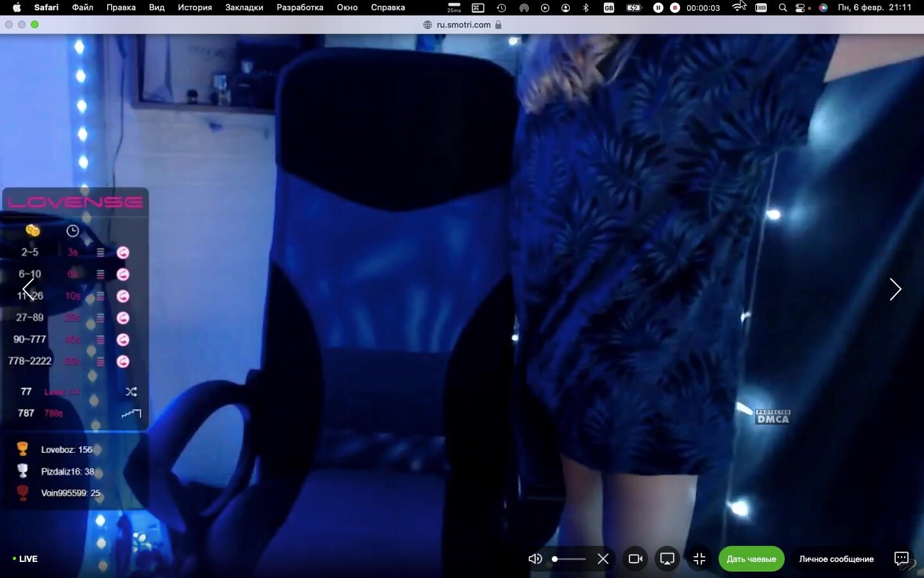Click the green Дать чаевые button

click(x=751, y=559)
